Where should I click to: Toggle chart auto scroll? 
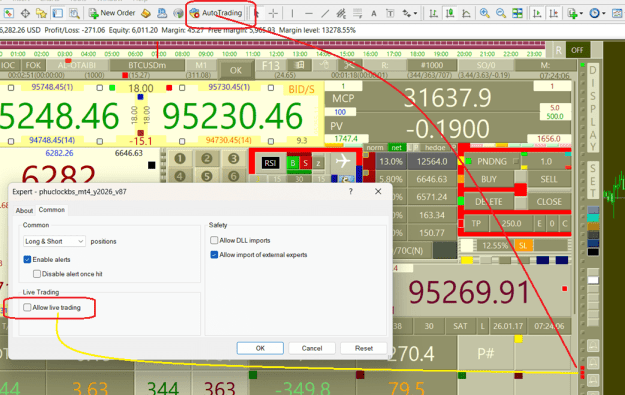537,14
